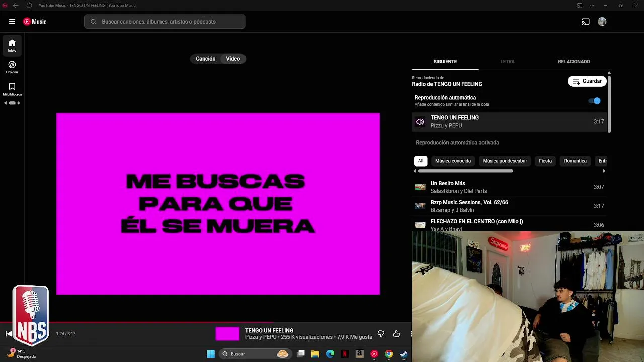Screen dimensions: 644x362
Task: Open YouTube Music taskbar icon
Action: click(374, 354)
